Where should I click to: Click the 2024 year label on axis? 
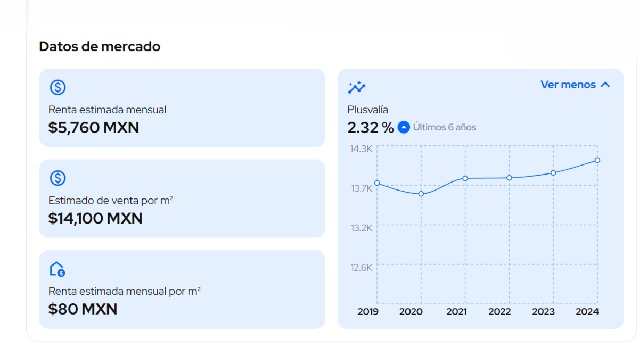(587, 312)
